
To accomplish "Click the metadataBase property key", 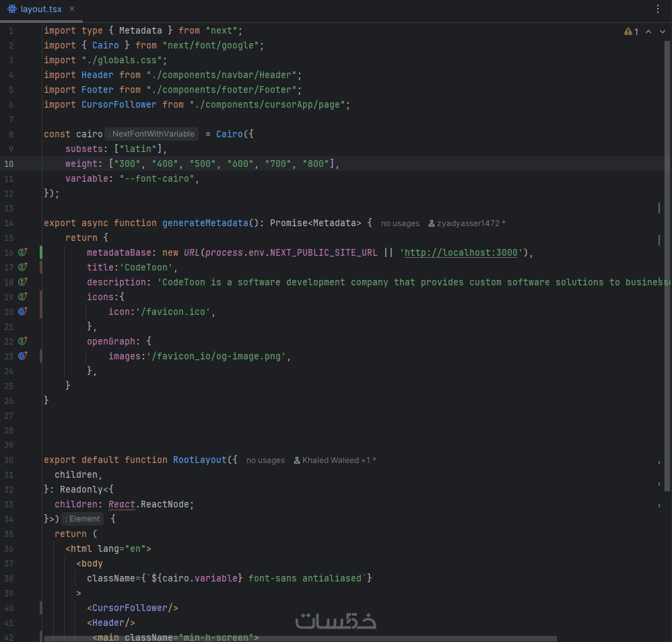I will pos(119,252).
